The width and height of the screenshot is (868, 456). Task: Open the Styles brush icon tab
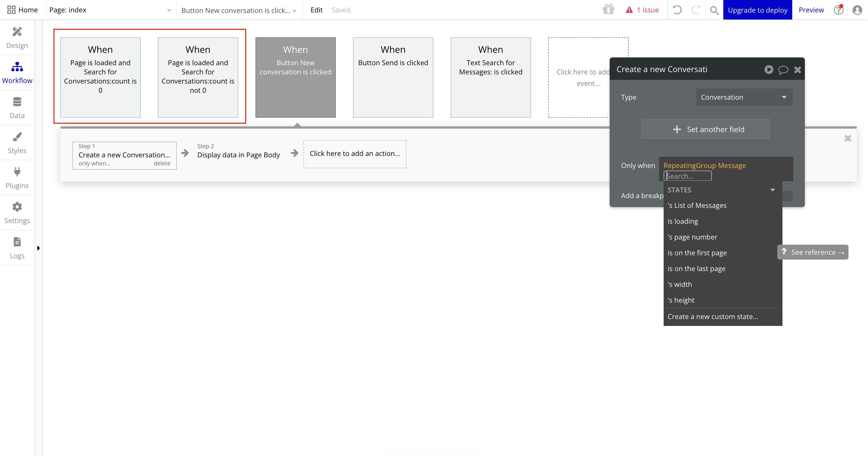(x=17, y=143)
